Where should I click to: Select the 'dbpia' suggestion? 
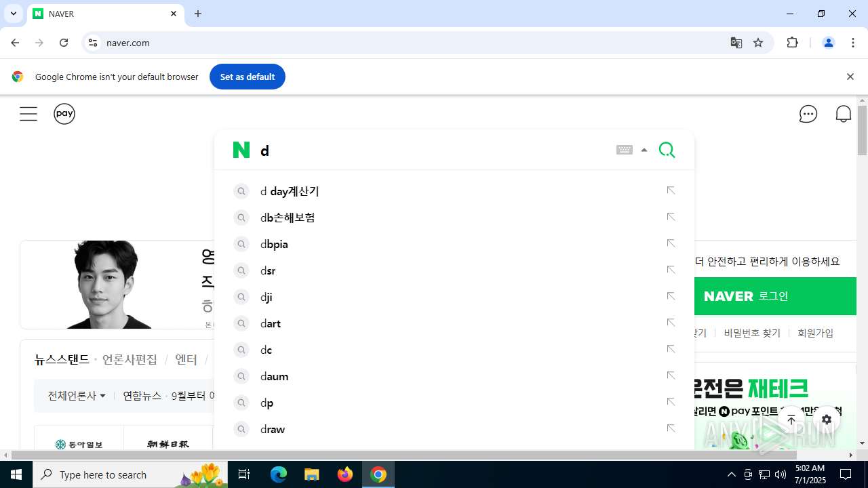pyautogui.click(x=274, y=244)
